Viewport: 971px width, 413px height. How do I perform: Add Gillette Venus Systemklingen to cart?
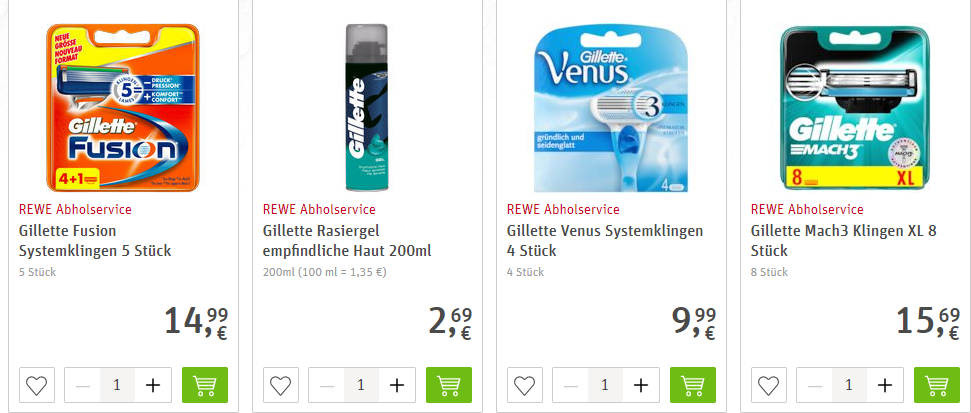(693, 385)
